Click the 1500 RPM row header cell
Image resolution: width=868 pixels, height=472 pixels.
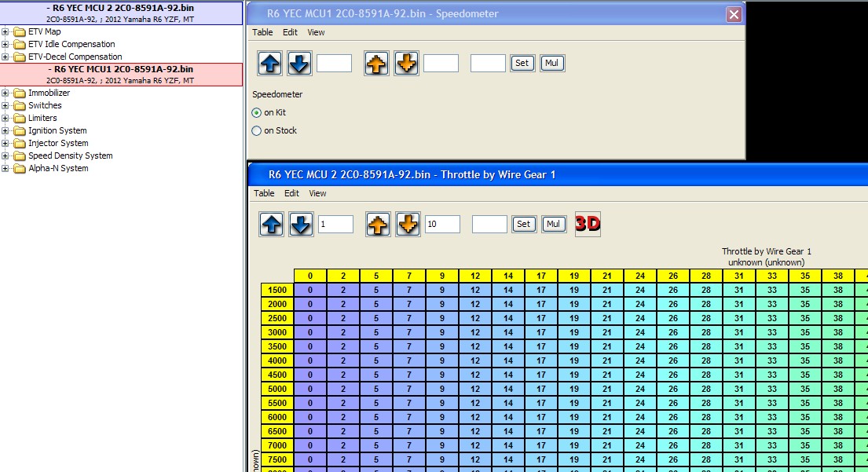point(277,290)
